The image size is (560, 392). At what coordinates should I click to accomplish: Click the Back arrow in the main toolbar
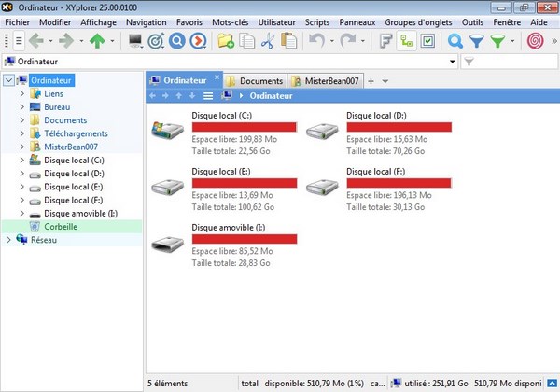[36, 41]
